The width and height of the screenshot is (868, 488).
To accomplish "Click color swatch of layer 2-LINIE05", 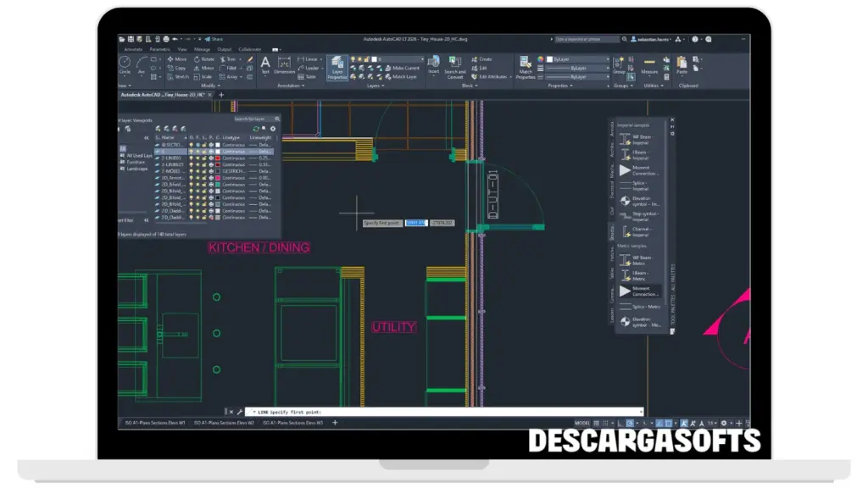I will 218,158.
